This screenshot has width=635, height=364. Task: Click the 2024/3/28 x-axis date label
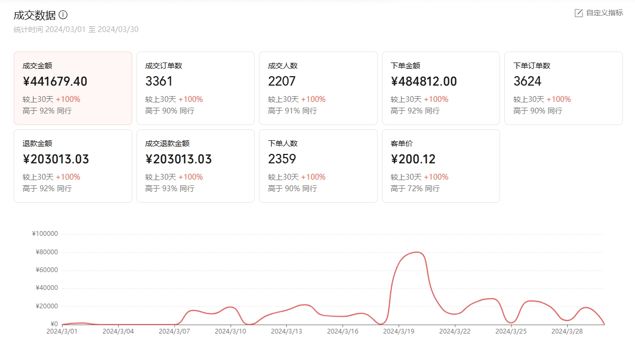click(x=567, y=331)
